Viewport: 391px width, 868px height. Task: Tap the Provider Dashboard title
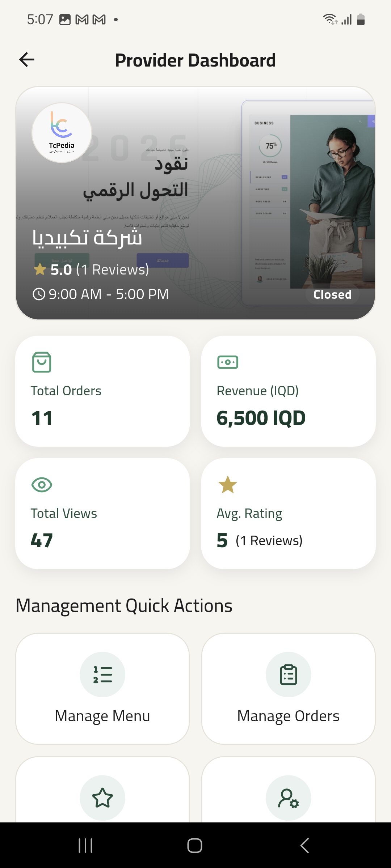coord(195,60)
